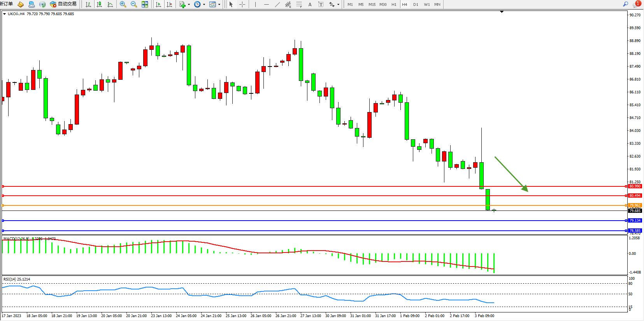Switch to the D1 timeframe
This screenshot has width=644, height=321.
click(416, 4)
